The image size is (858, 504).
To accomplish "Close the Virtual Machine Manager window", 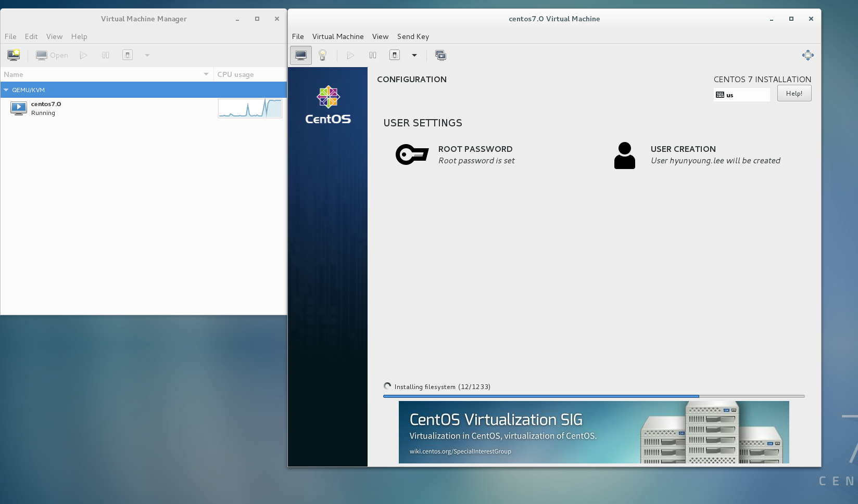I will (277, 19).
